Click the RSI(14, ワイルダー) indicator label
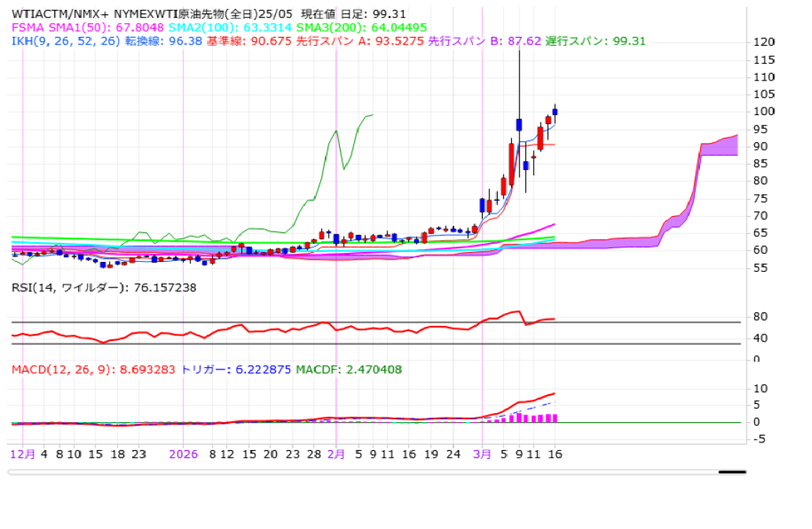This screenshot has height=529, width=812. coord(104,287)
